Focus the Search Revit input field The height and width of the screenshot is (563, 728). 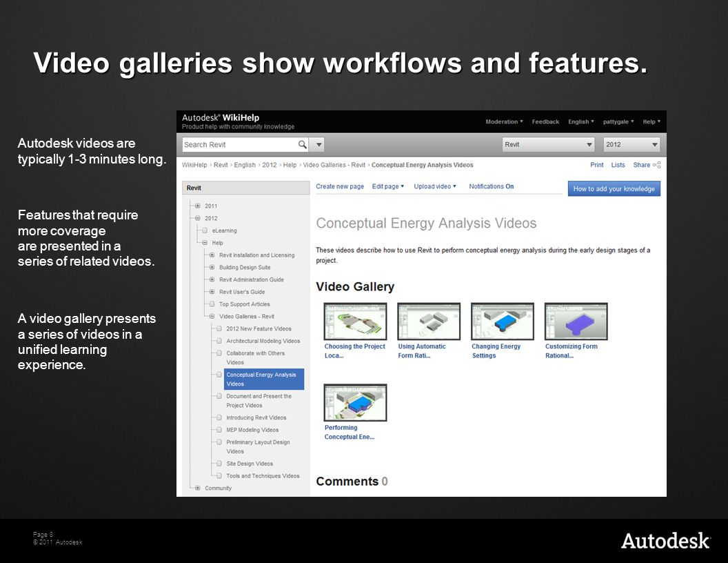240,144
